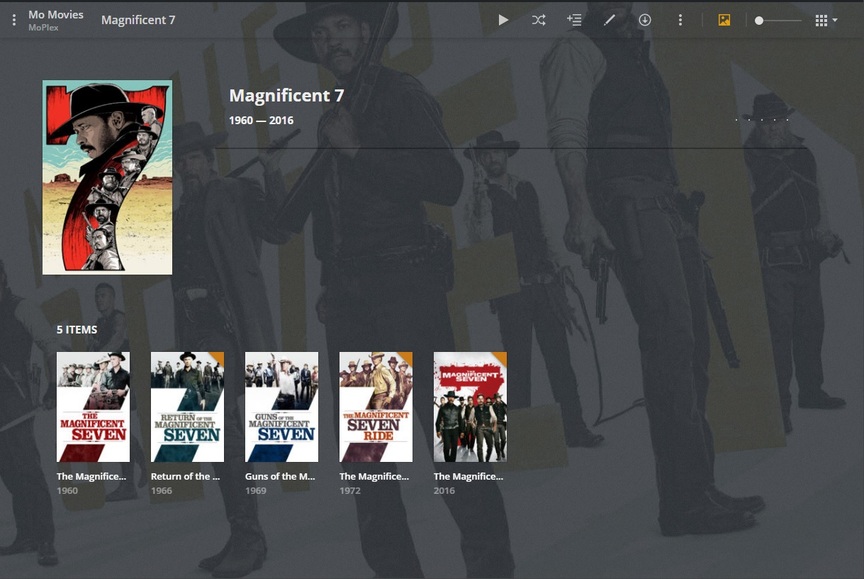Open the grid view mode dropdown

825,20
